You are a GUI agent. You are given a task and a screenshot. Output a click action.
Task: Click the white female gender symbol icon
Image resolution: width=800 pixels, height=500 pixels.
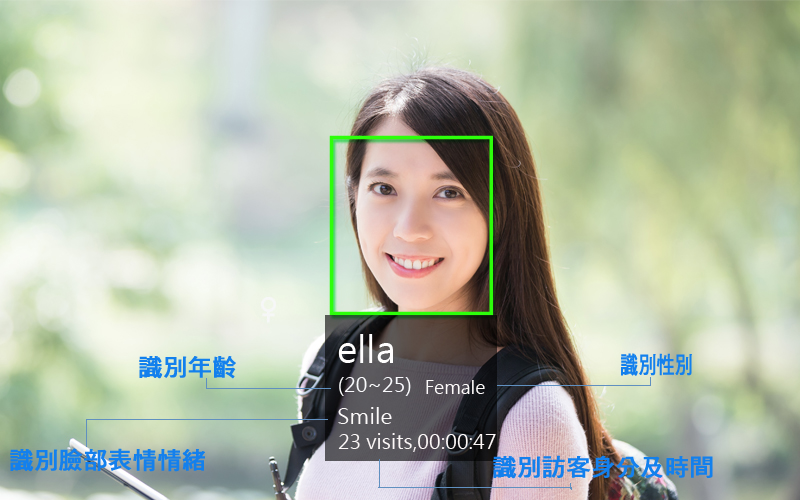(268, 309)
